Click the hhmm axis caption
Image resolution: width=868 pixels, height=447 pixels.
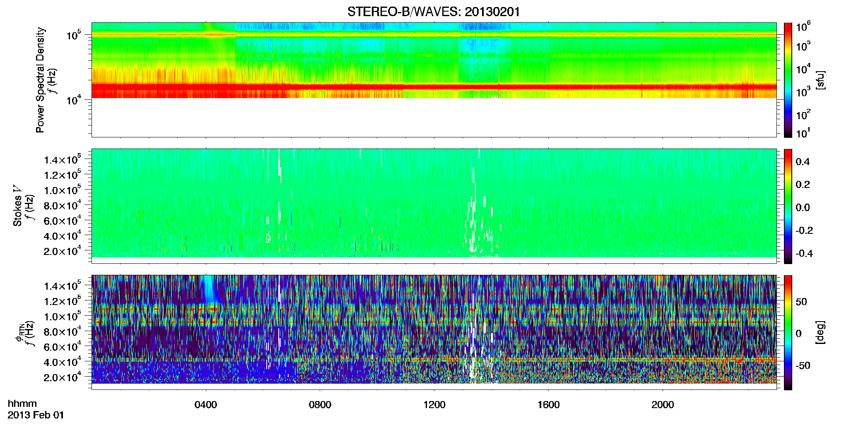[x=22, y=404]
